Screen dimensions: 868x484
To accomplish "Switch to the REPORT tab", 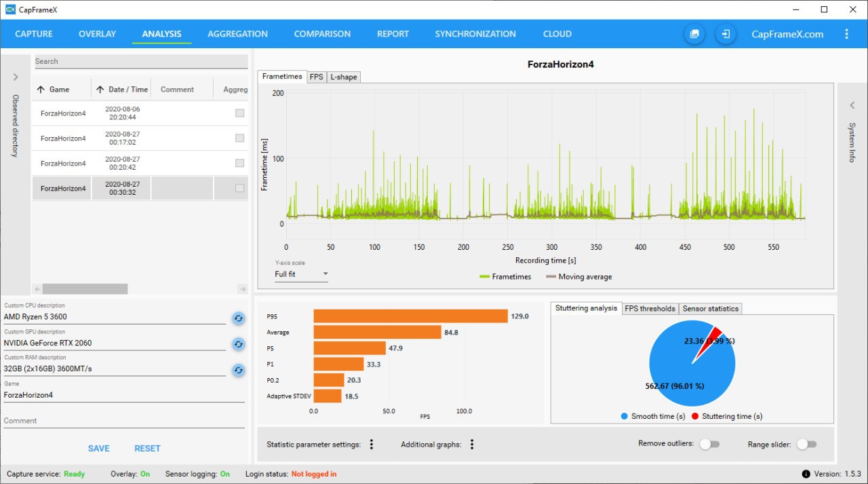I will [393, 34].
